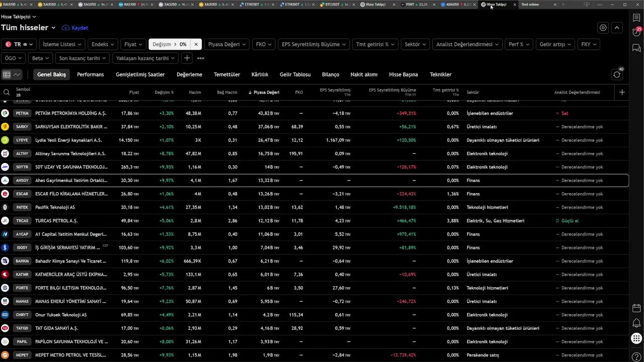Click the ALTNY stock logo
This screenshot has width=644, height=362.
[5, 153]
